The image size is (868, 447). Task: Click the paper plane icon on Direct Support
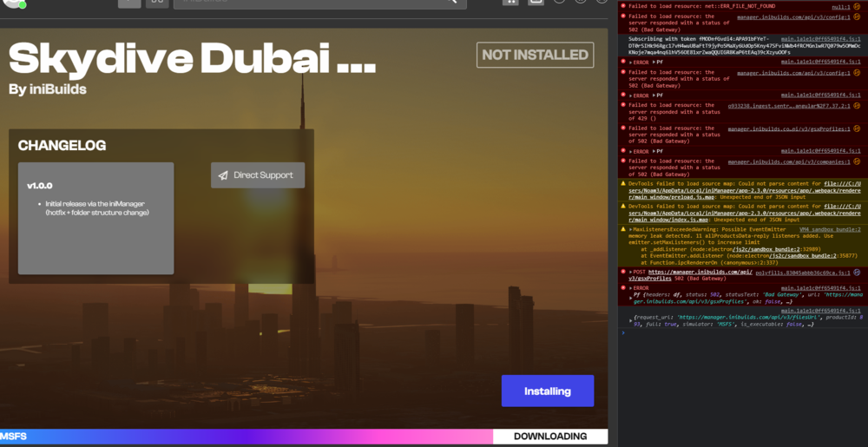223,175
